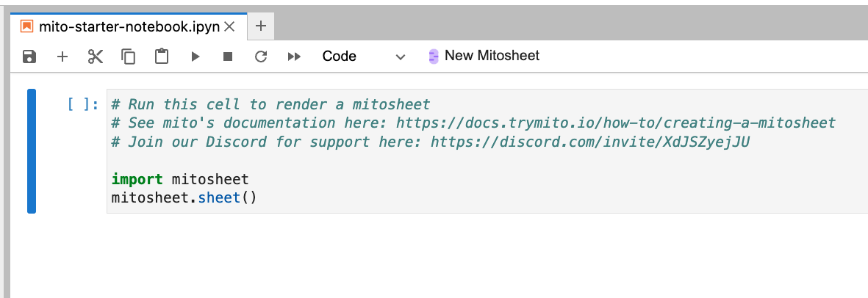Place cursor at mitosheet.sheet() line
Screen dimensions: 868x298
click(184, 197)
